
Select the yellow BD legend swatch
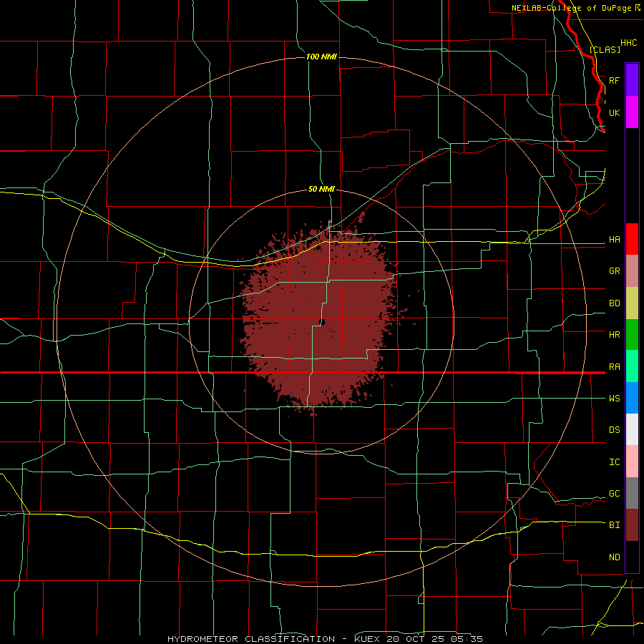pyautogui.click(x=632, y=303)
